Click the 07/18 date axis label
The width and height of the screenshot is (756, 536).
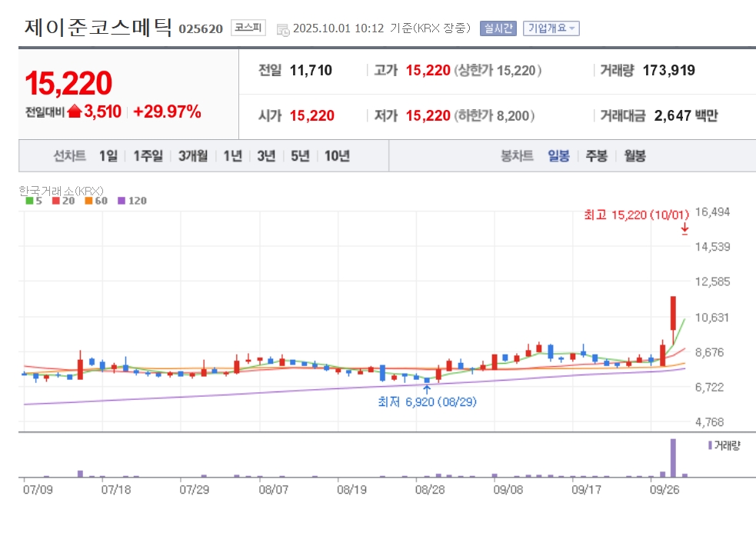click(x=116, y=490)
